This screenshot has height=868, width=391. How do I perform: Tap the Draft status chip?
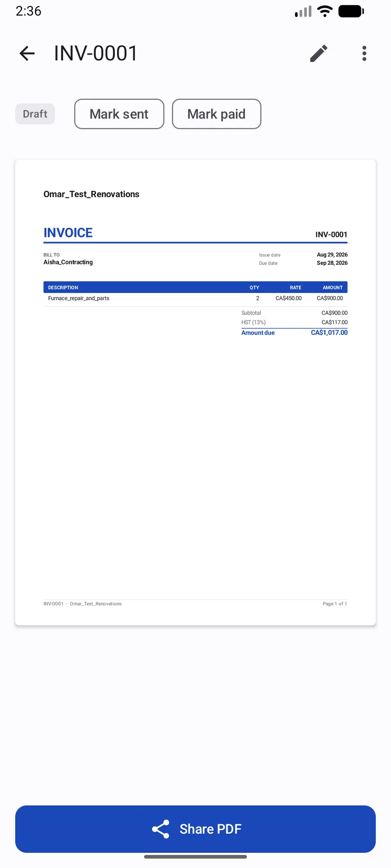35,114
